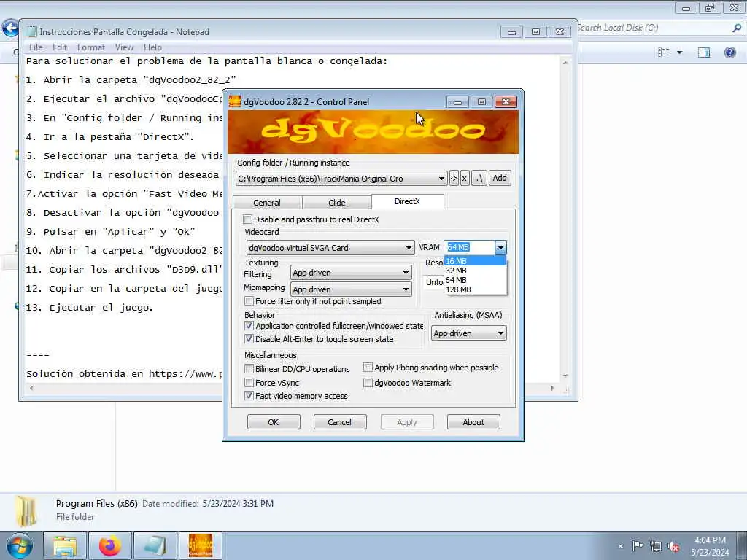
Task: Click the Notepad title bar document icon
Action: (x=31, y=32)
